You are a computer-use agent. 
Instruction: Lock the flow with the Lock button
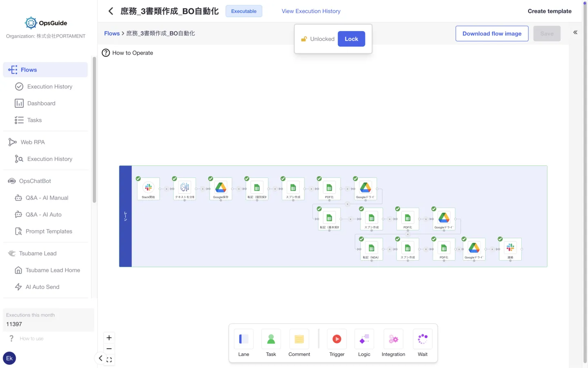pyautogui.click(x=351, y=39)
